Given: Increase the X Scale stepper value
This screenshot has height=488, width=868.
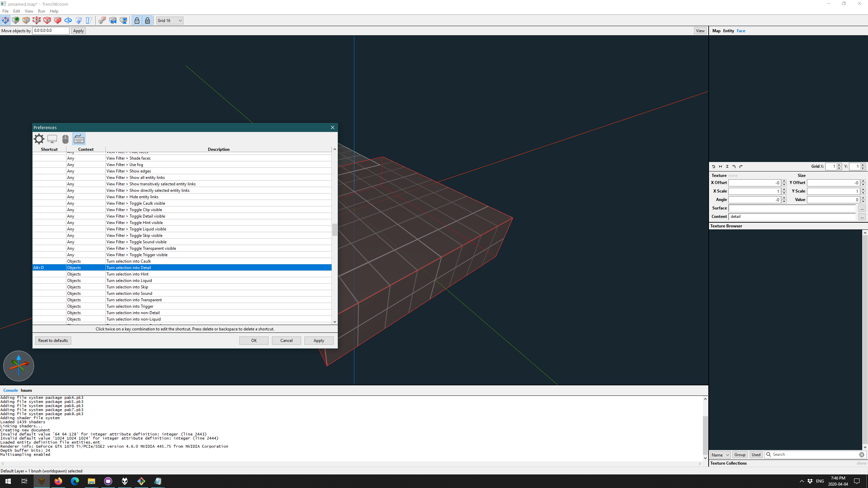Looking at the screenshot, I should (784, 189).
